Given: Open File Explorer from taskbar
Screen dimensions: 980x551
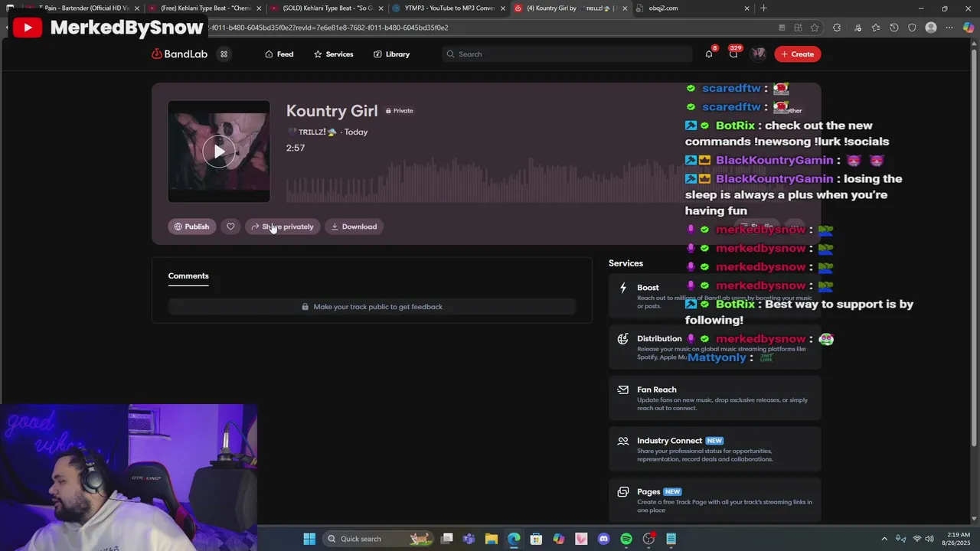Looking at the screenshot, I should [x=492, y=539].
